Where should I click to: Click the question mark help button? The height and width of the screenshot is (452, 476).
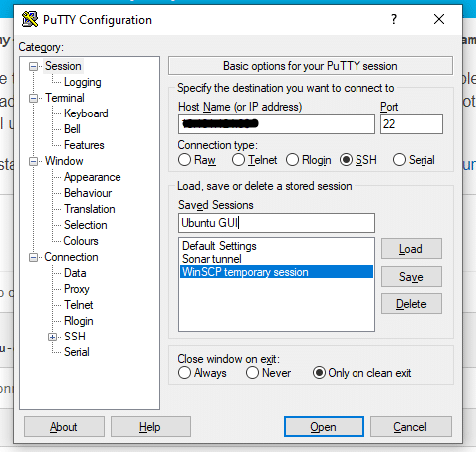[394, 19]
